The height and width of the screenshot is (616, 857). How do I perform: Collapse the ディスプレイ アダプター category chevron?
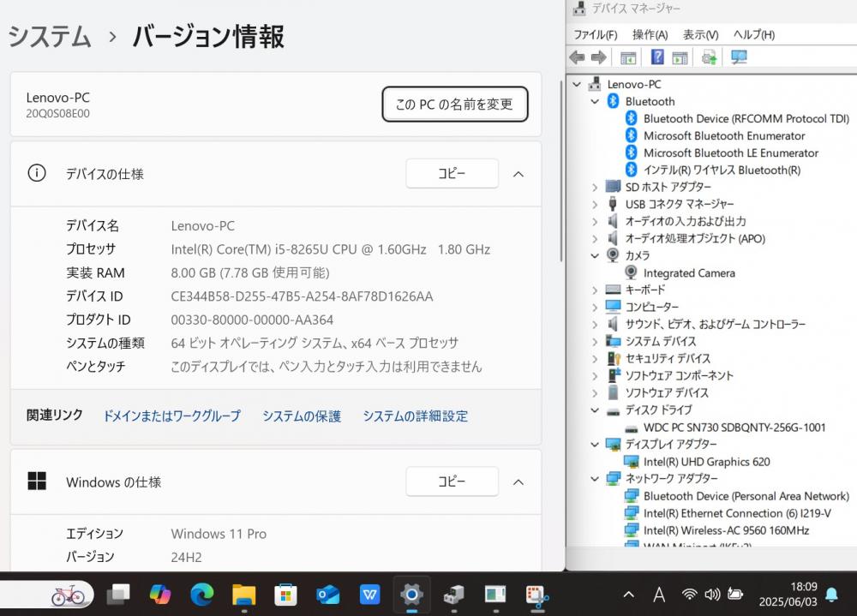tap(596, 445)
